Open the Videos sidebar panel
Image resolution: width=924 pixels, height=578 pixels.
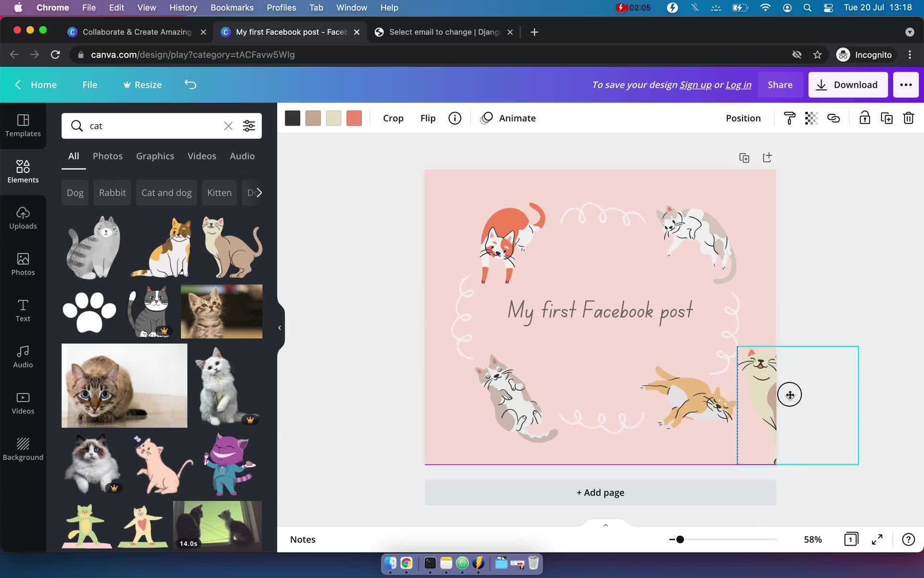23,403
